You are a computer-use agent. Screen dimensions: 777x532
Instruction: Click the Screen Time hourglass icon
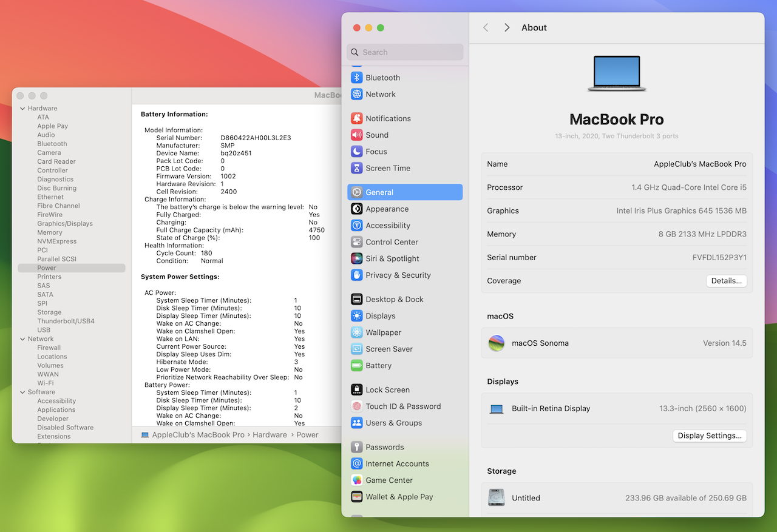pos(357,168)
